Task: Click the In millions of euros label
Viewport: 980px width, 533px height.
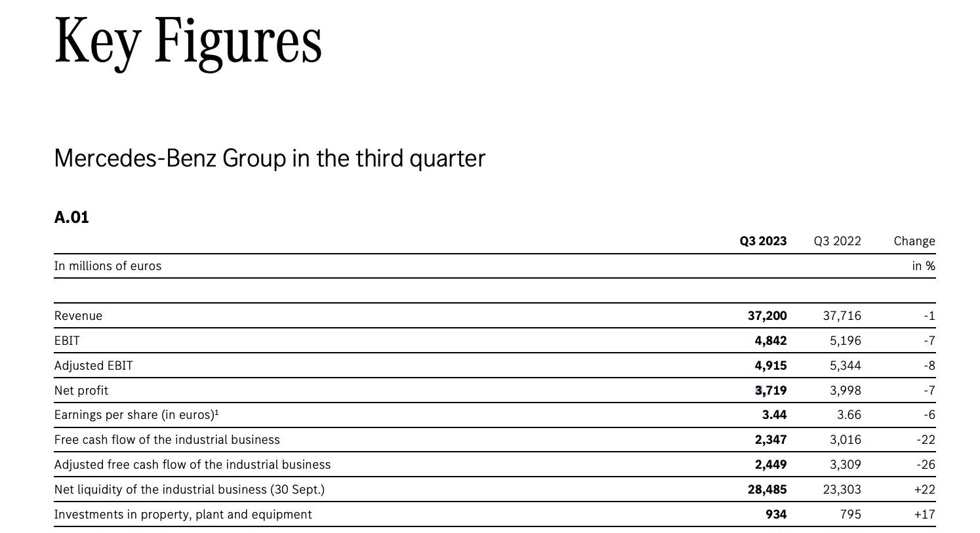Action: tap(108, 266)
